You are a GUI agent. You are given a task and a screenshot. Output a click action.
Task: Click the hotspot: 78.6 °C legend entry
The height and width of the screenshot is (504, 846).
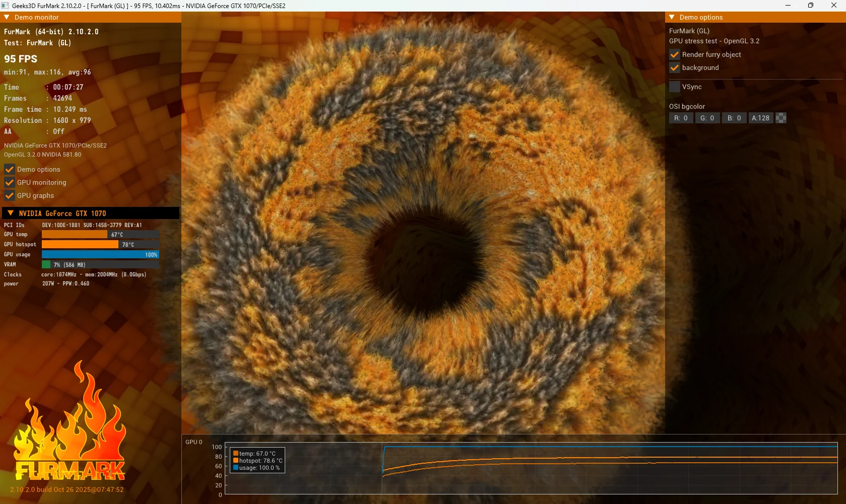(258, 461)
